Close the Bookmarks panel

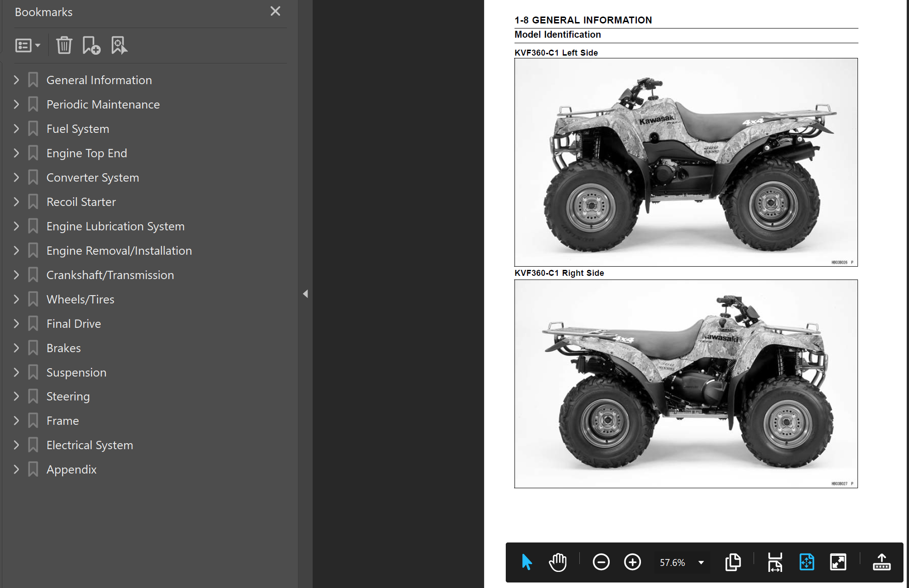pos(275,11)
